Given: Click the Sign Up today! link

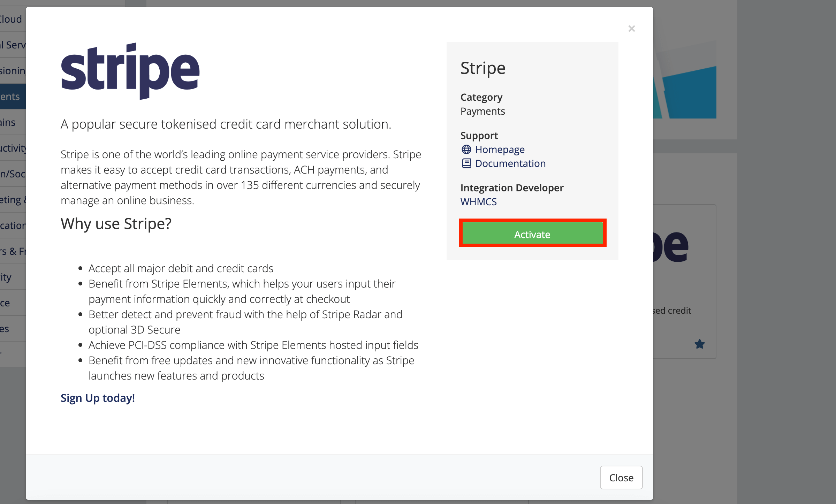Looking at the screenshot, I should pyautogui.click(x=98, y=398).
